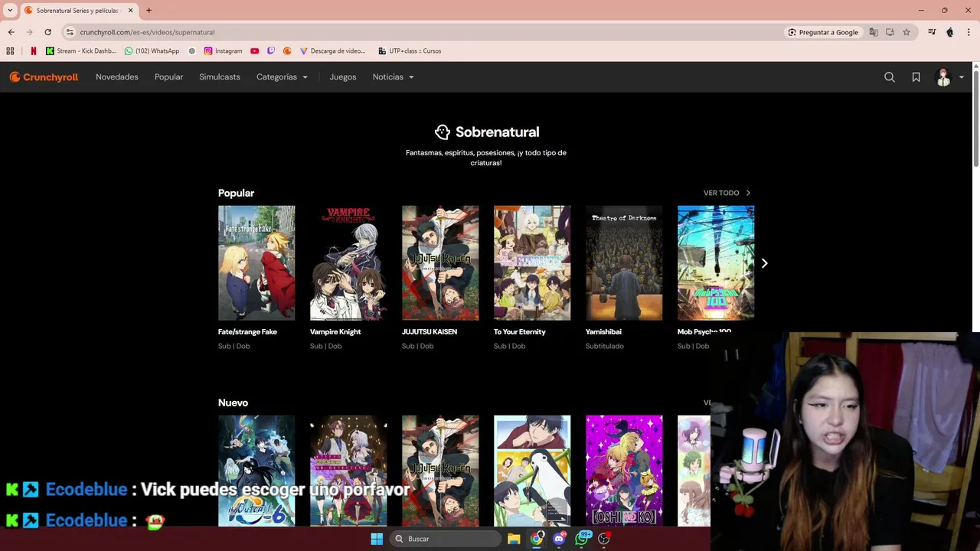The image size is (980, 551).
Task: Open the watchlist bookmark icon
Action: coord(916,77)
